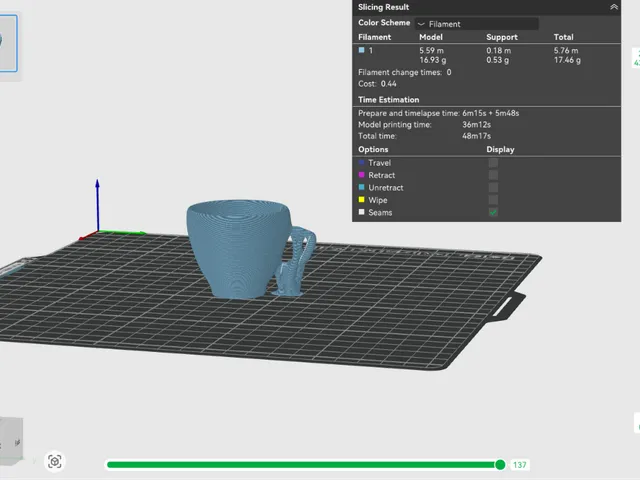Click the Time Estimation heading
Image resolution: width=640 pixels, height=480 pixels.
point(389,100)
